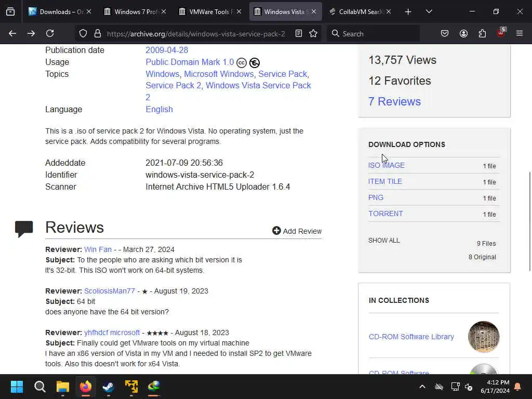Go forward to the next page
This screenshot has width=532, height=399.
point(31,33)
